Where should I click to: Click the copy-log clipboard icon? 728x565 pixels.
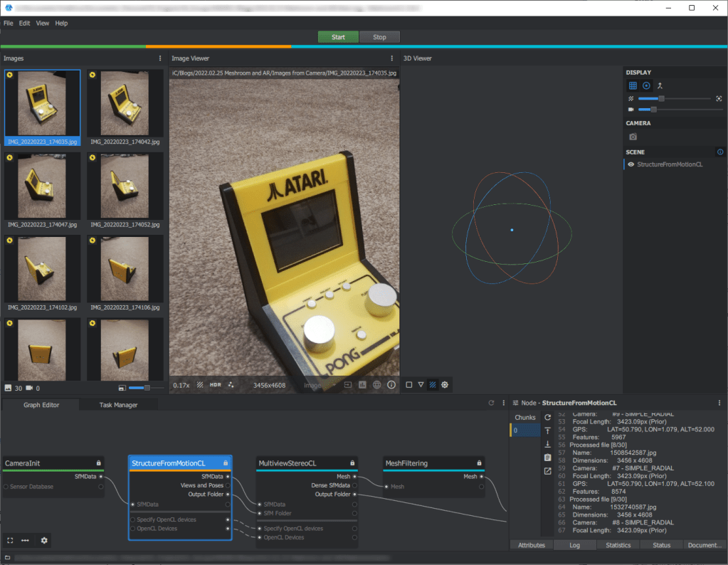pos(547,457)
